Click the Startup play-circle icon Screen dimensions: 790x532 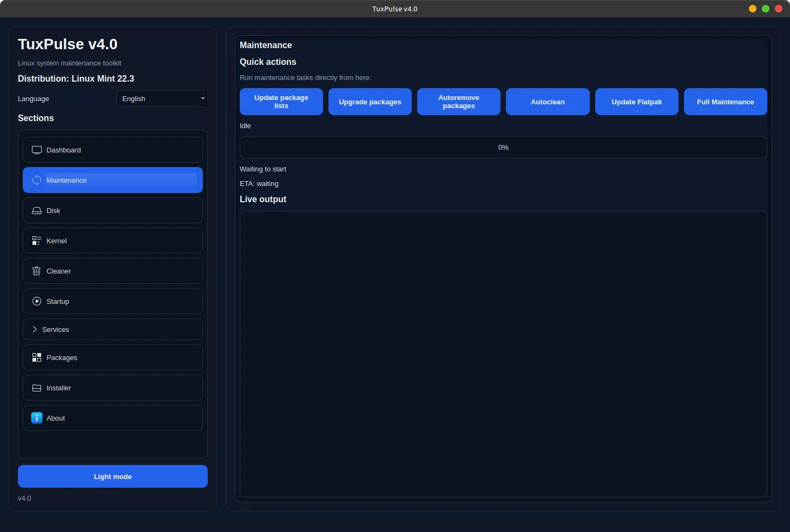tap(37, 301)
